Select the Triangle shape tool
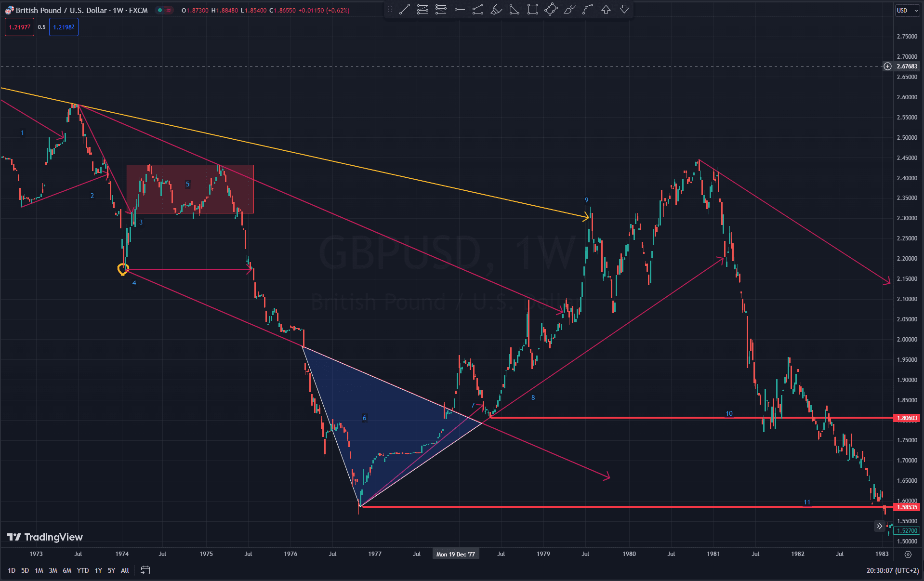924x581 pixels. pyautogui.click(x=515, y=10)
